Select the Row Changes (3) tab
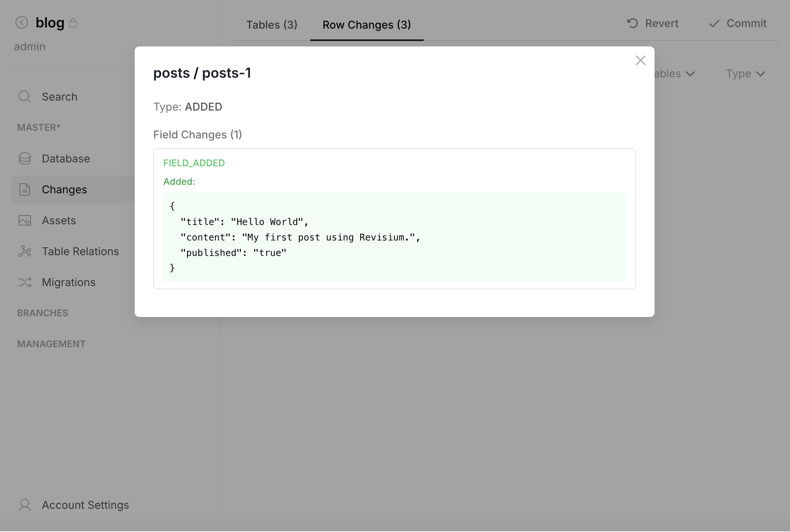 (366, 25)
